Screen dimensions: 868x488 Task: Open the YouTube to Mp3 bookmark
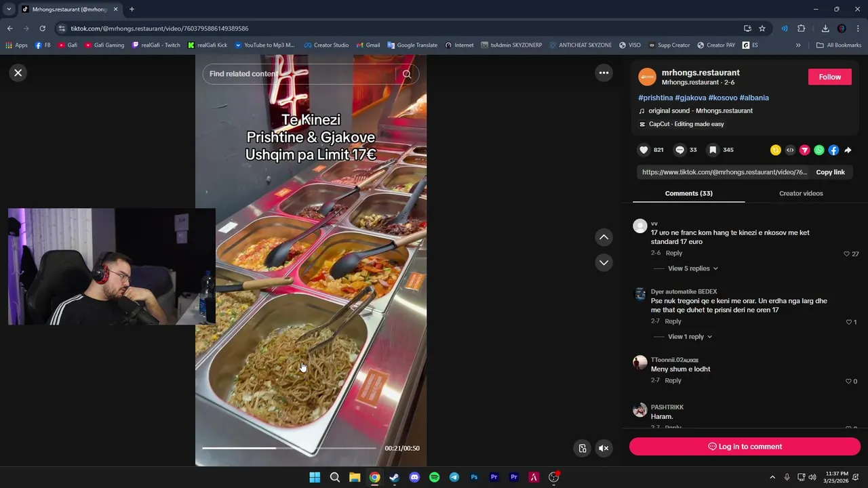point(264,45)
